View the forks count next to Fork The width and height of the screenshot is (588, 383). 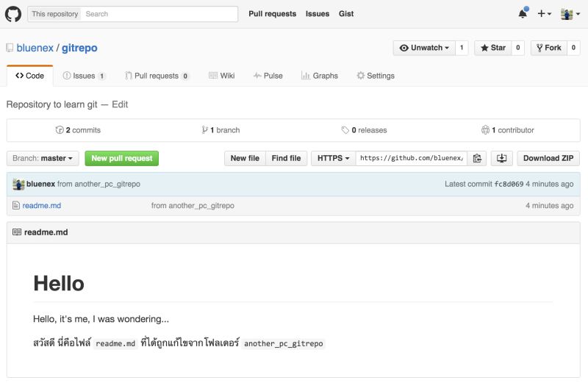tap(573, 48)
